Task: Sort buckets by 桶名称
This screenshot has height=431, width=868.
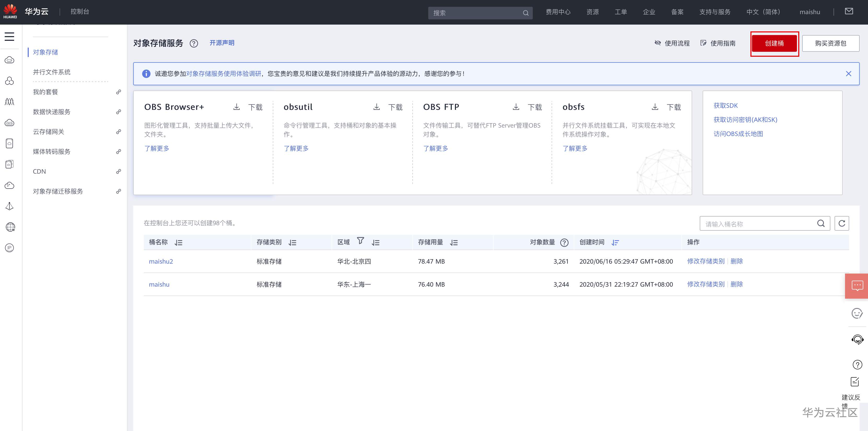Action: point(179,242)
